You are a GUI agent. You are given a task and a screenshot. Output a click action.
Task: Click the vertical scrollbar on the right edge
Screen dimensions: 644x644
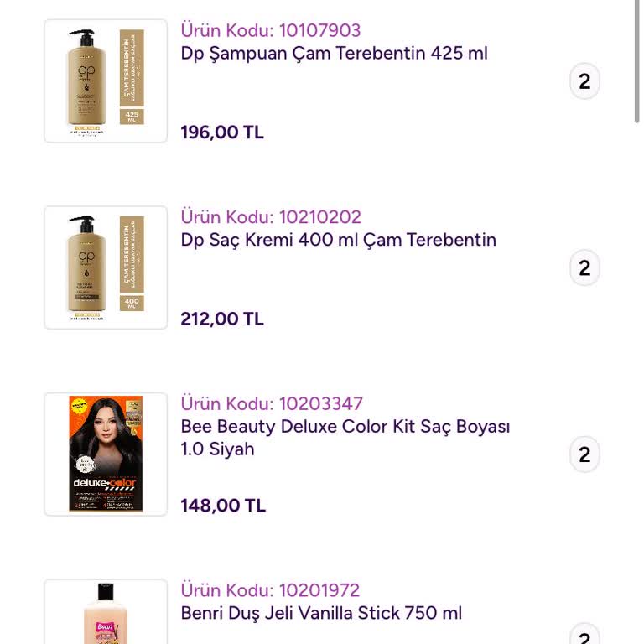[638, 63]
